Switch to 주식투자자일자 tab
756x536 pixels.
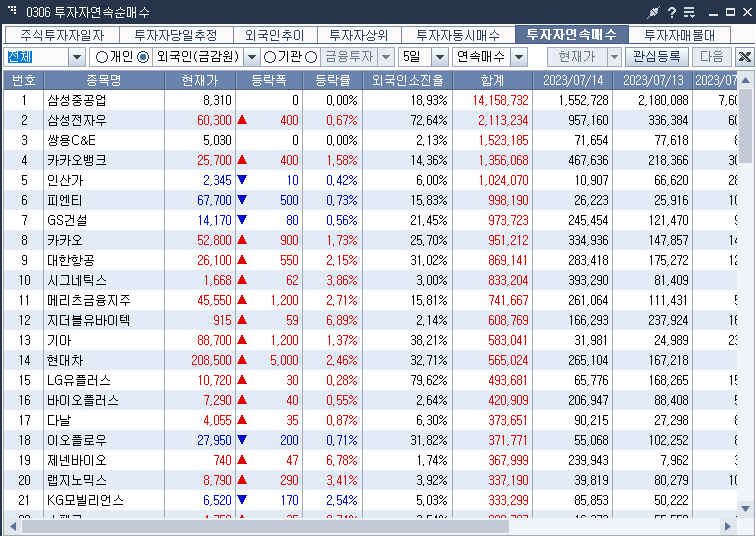(62, 35)
